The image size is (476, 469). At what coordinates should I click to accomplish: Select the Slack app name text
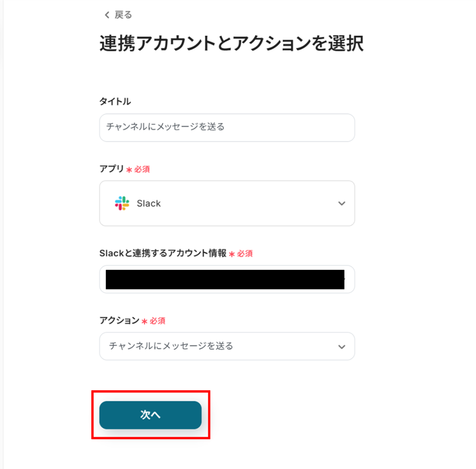click(148, 203)
